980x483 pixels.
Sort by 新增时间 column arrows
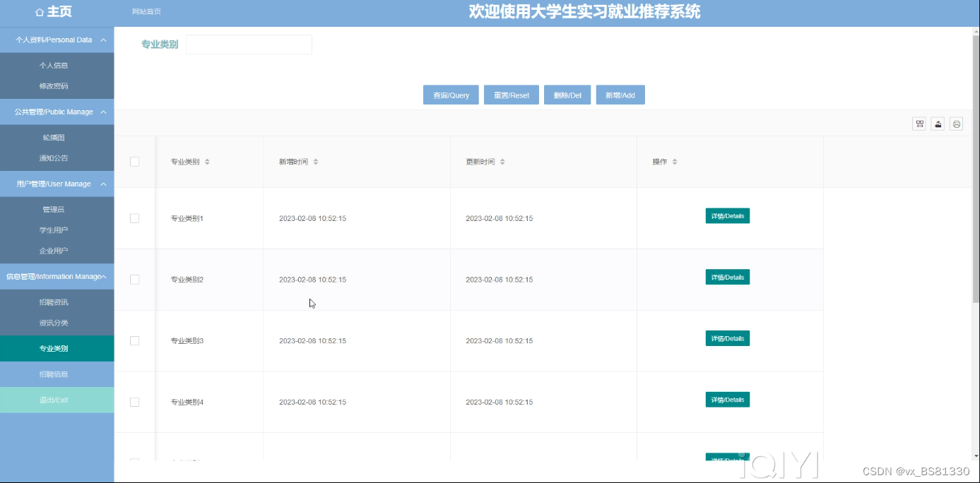click(x=316, y=162)
